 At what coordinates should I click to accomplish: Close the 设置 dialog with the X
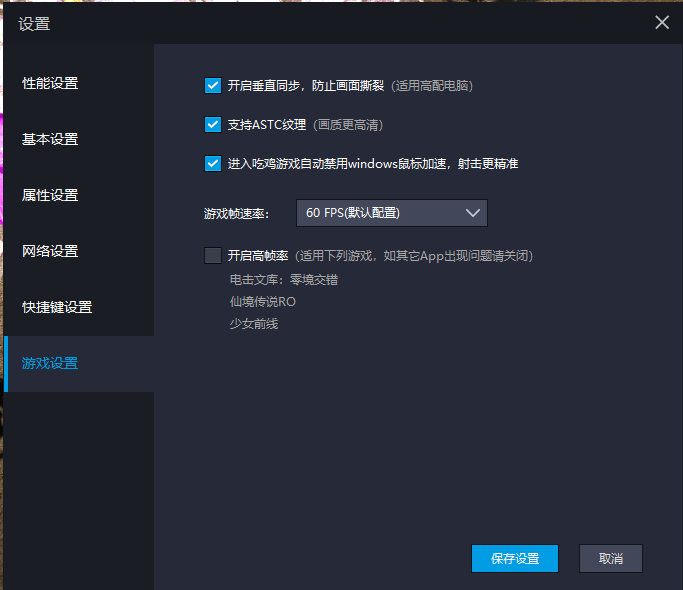point(661,23)
